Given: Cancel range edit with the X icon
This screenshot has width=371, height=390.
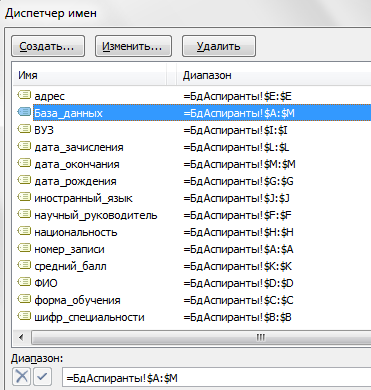Looking at the screenshot, I should pos(22,377).
